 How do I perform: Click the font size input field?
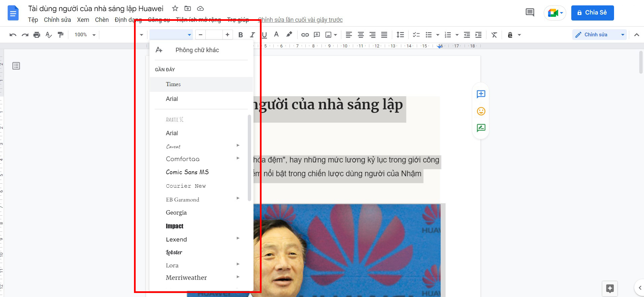pos(214,35)
